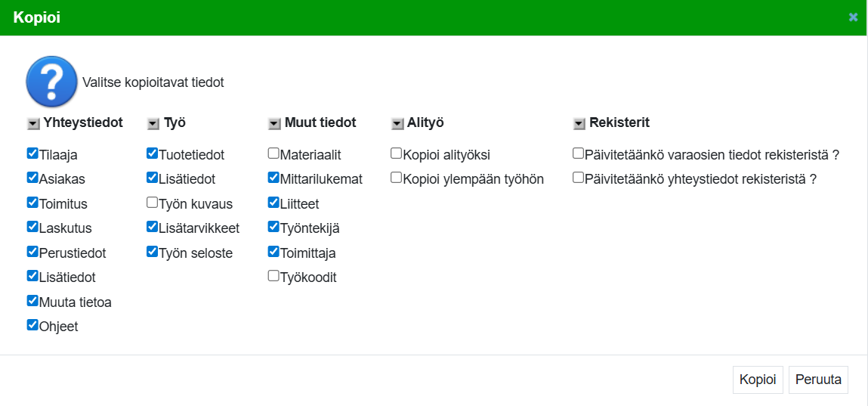Uncheck the Ohjeet checkbox

coord(32,325)
